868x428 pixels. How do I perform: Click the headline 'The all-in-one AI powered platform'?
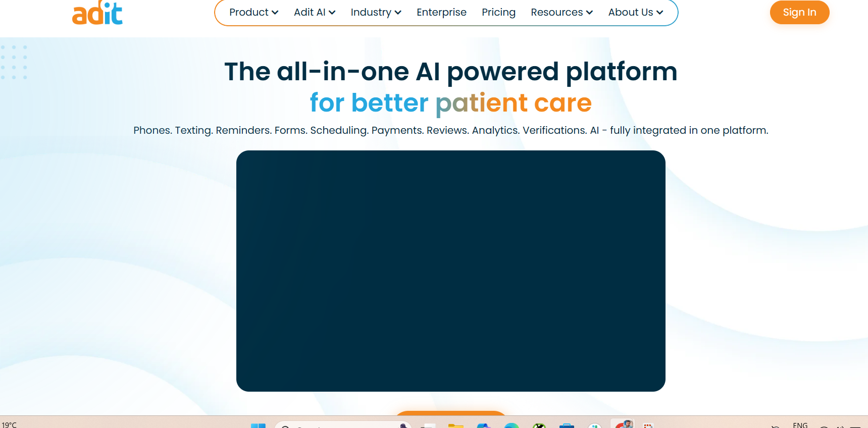[x=450, y=72]
